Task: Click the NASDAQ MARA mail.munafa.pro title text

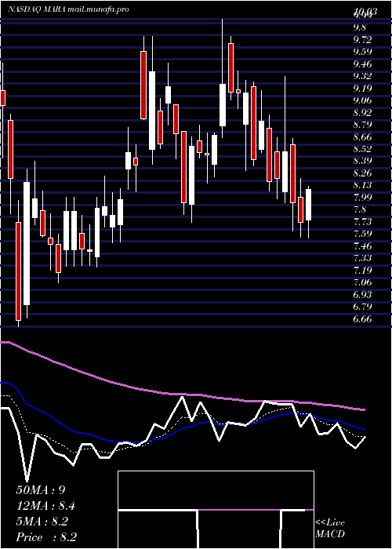Action: tap(68, 9)
